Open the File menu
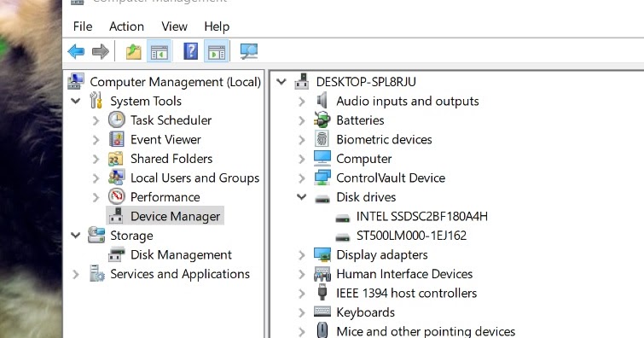The height and width of the screenshot is (338, 644). tap(83, 26)
